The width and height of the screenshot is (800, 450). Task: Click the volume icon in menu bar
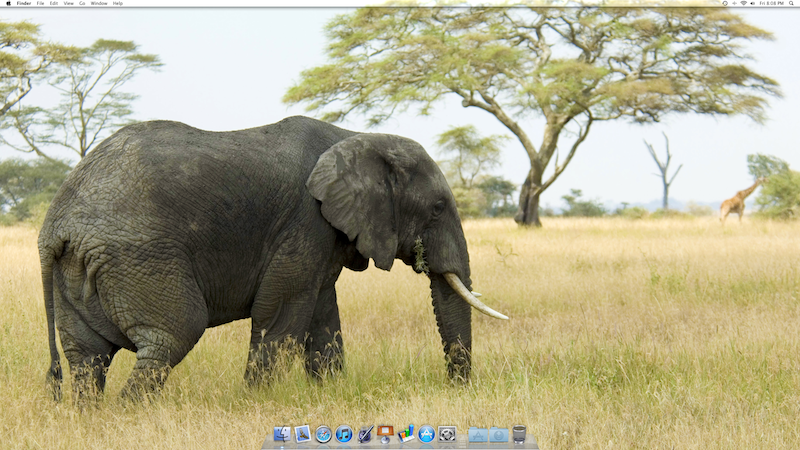[753, 3]
